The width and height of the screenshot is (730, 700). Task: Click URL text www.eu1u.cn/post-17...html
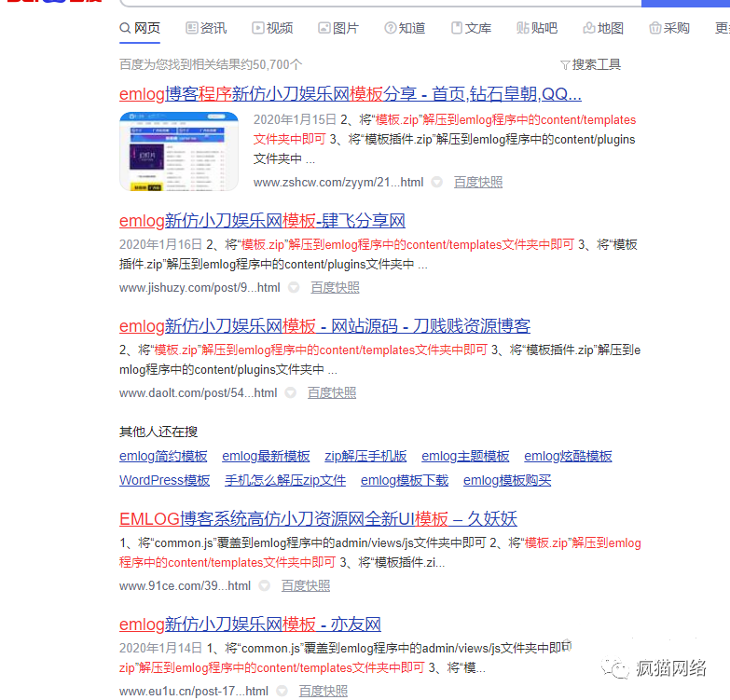coord(194,692)
